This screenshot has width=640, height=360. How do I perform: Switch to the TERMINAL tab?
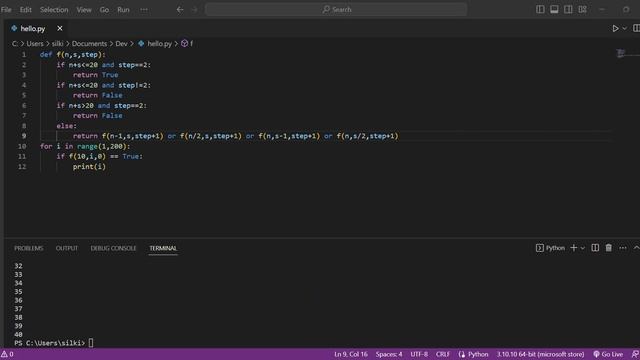pos(163,248)
